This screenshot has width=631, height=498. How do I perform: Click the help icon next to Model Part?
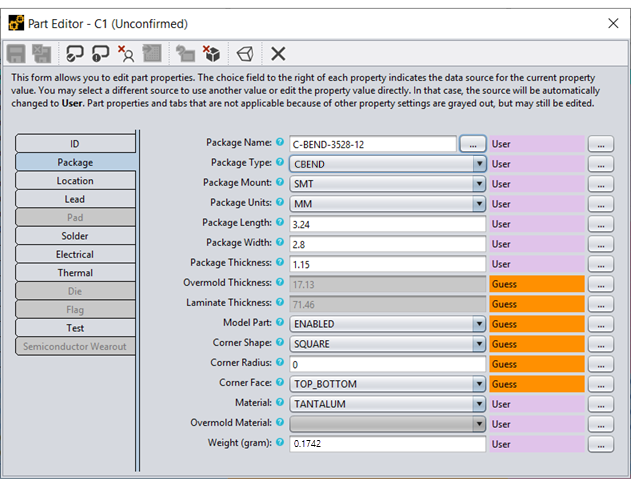[280, 322]
